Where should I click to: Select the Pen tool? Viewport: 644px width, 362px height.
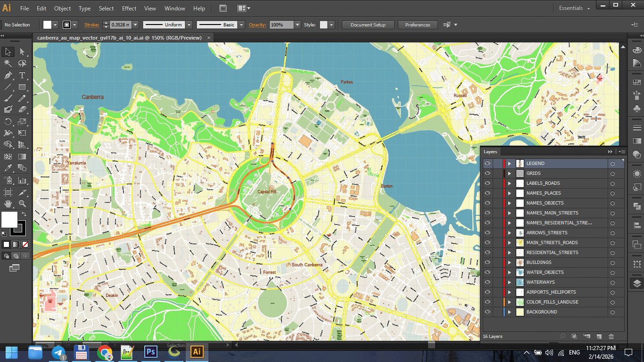pyautogui.click(x=8, y=75)
